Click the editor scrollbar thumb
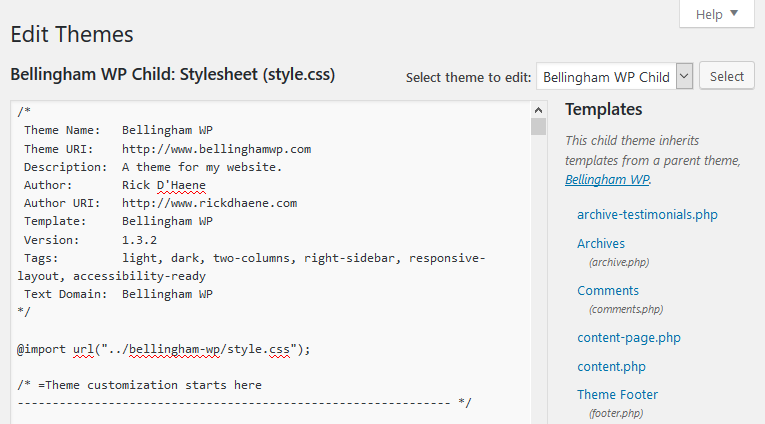This screenshot has width=765, height=424. [539, 127]
